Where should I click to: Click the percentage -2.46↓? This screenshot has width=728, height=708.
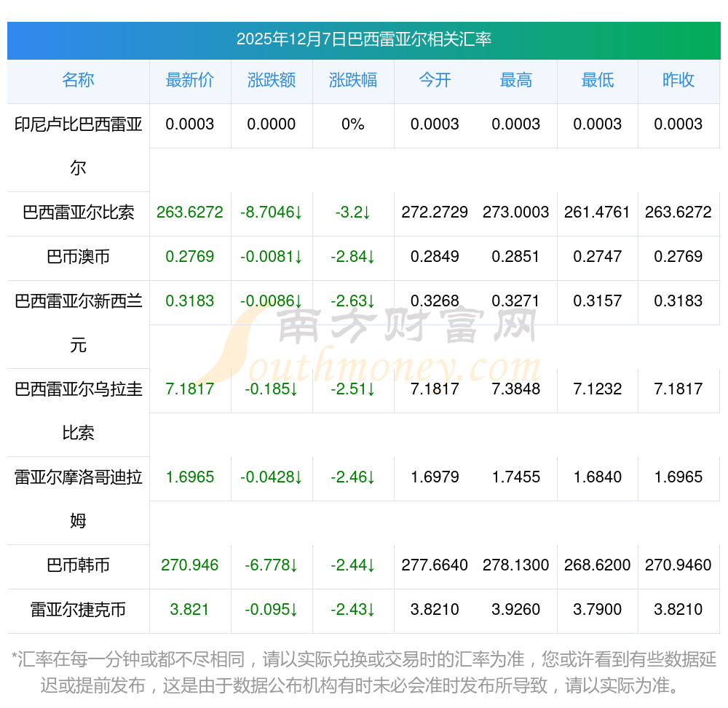coord(353,477)
